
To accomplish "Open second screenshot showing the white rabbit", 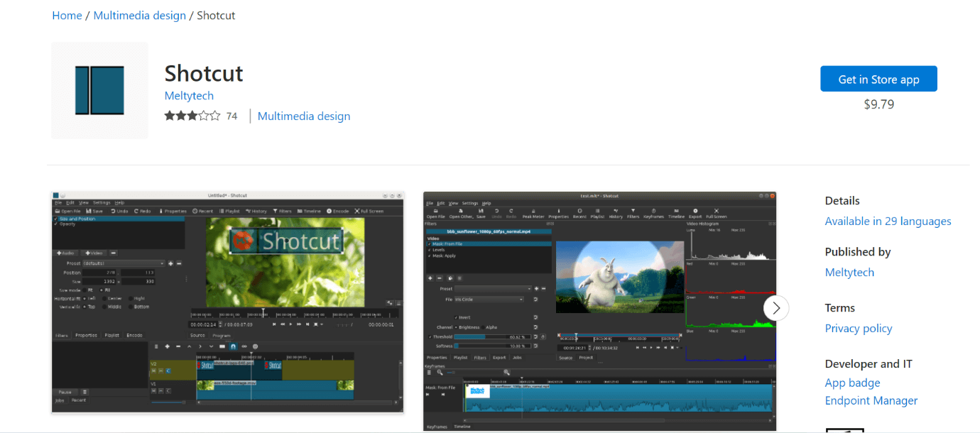I will (x=599, y=311).
